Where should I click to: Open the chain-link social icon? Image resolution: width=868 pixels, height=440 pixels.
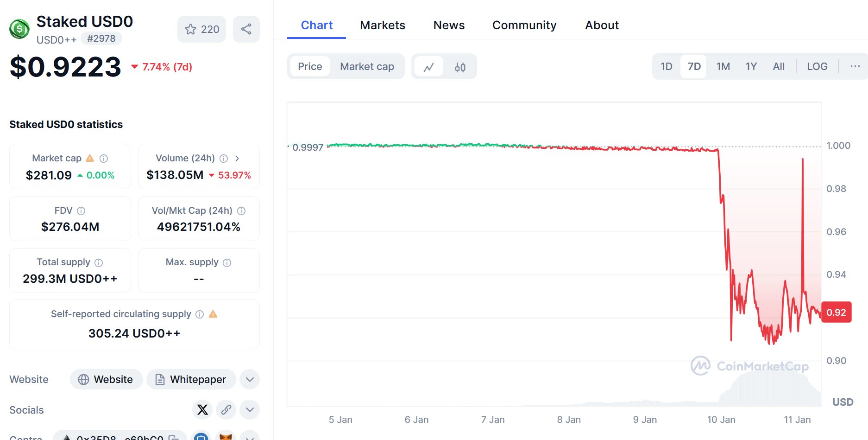(x=226, y=409)
